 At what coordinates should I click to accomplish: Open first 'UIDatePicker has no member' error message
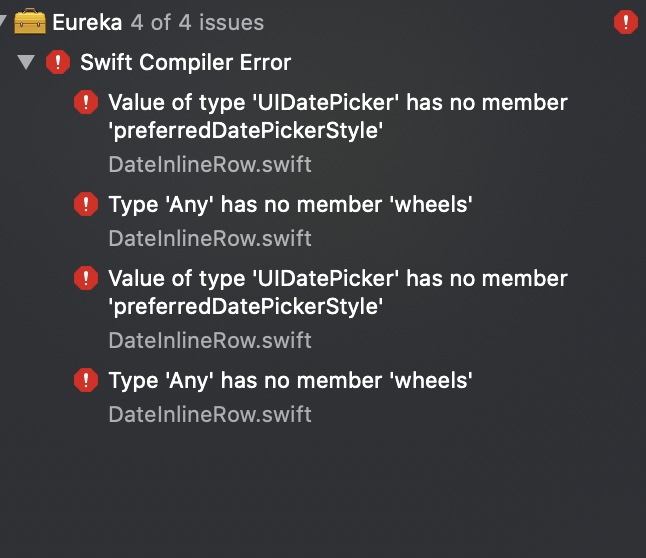tap(338, 116)
